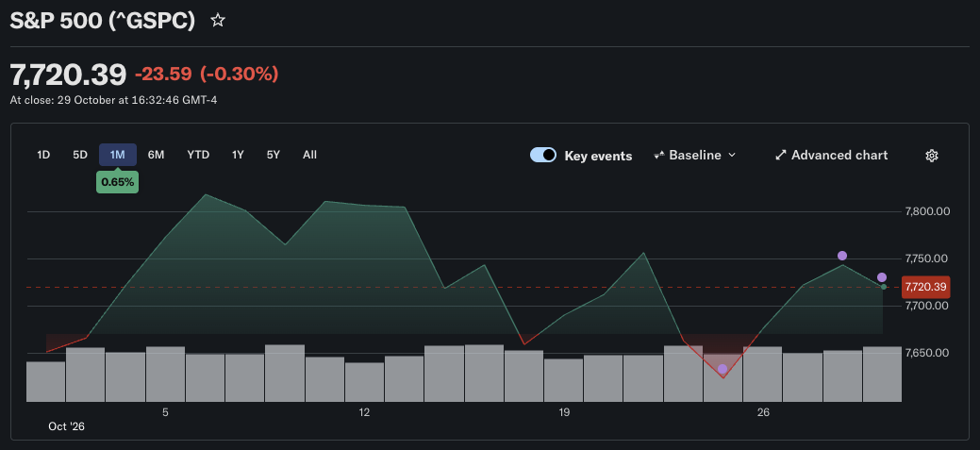Image resolution: width=980 pixels, height=450 pixels.
Task: Switch to the 6M range
Action: click(x=156, y=155)
